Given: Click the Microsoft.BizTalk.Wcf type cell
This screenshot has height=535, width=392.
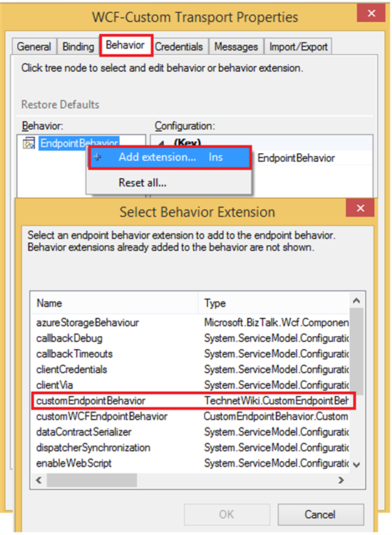Looking at the screenshot, I should click(x=277, y=323).
